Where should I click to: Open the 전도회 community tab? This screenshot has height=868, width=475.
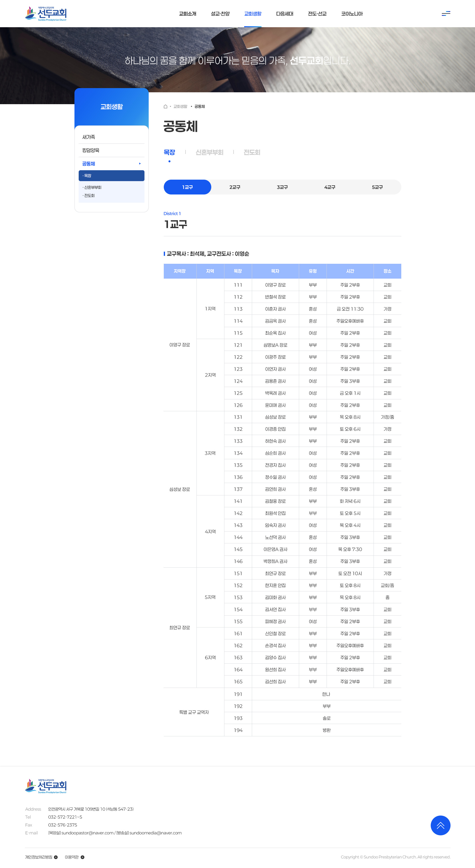tap(252, 152)
